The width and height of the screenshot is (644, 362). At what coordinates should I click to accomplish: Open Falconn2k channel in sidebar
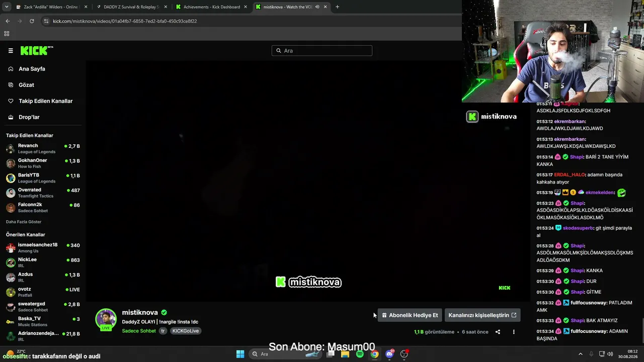click(43, 208)
